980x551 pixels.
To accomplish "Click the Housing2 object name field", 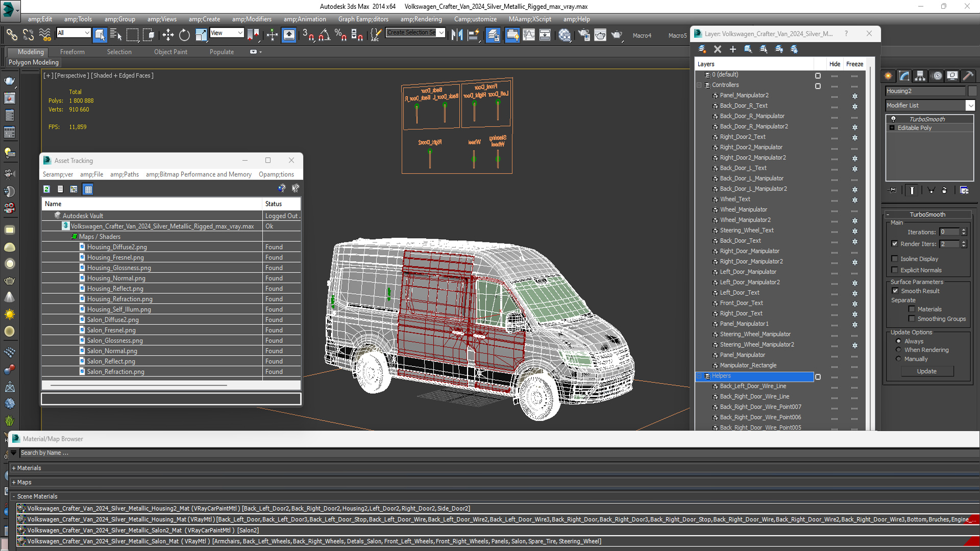I will (x=926, y=91).
